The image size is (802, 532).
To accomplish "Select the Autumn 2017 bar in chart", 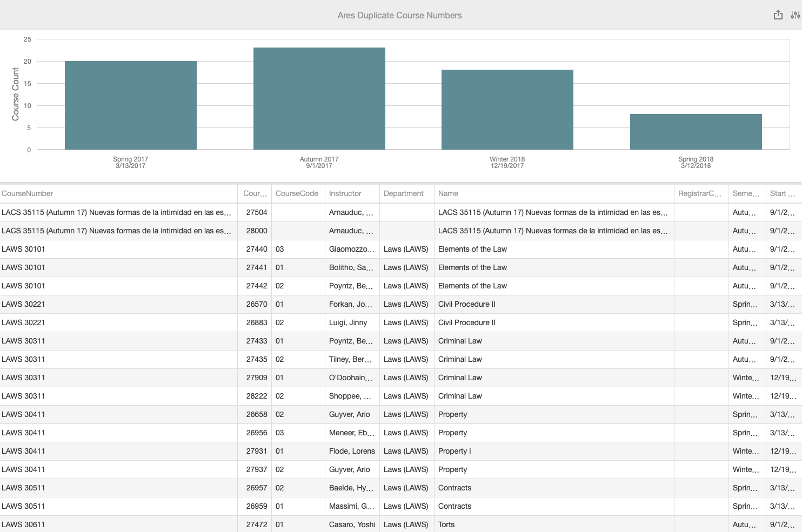I will click(x=319, y=97).
